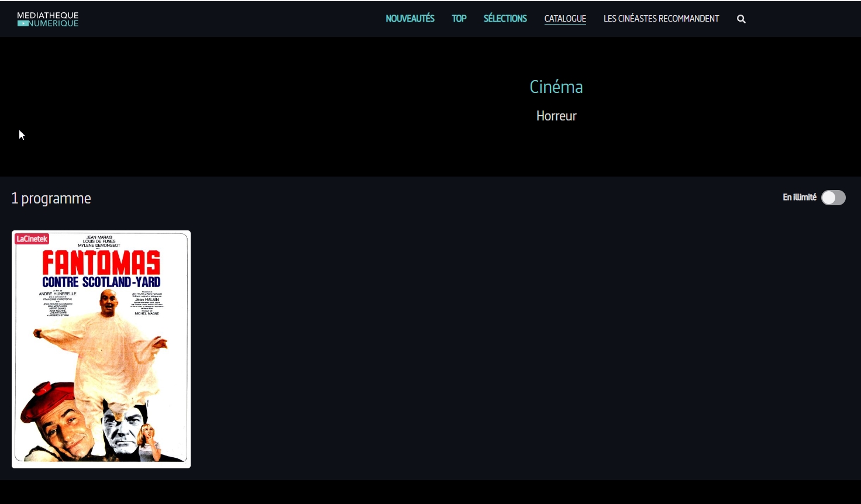The height and width of the screenshot is (504, 861).
Task: Click the LaCinetek badge on poster
Action: point(32,239)
